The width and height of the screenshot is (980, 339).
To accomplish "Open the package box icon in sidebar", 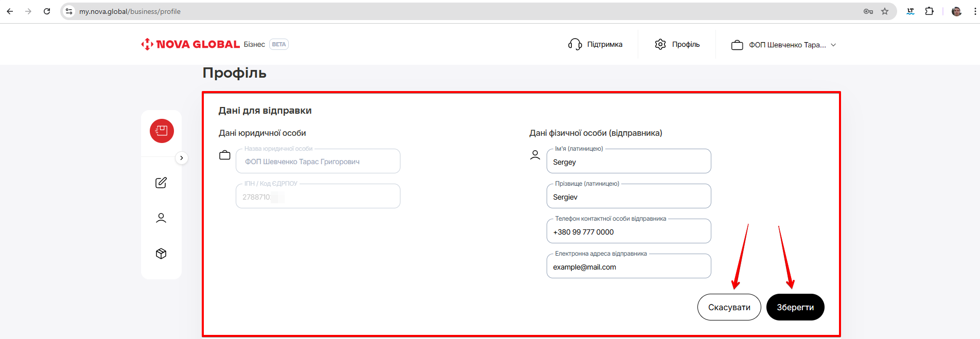I will point(161,254).
